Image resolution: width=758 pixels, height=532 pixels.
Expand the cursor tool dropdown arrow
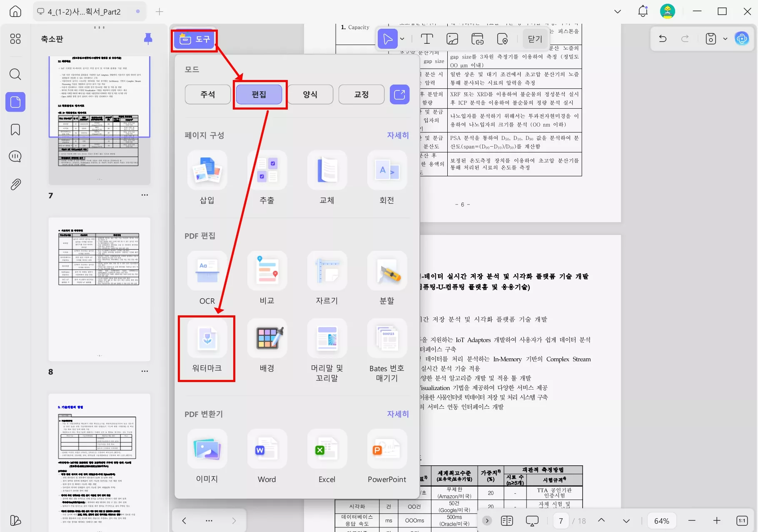[x=402, y=39]
